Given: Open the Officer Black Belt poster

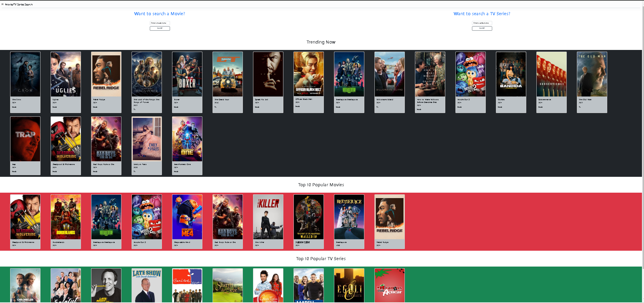Looking at the screenshot, I should click(309, 74).
